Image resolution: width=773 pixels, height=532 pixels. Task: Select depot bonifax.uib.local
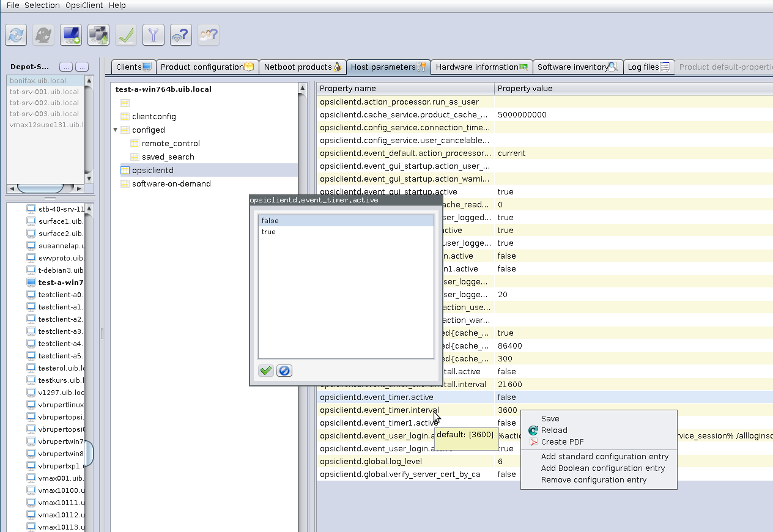tap(45, 81)
